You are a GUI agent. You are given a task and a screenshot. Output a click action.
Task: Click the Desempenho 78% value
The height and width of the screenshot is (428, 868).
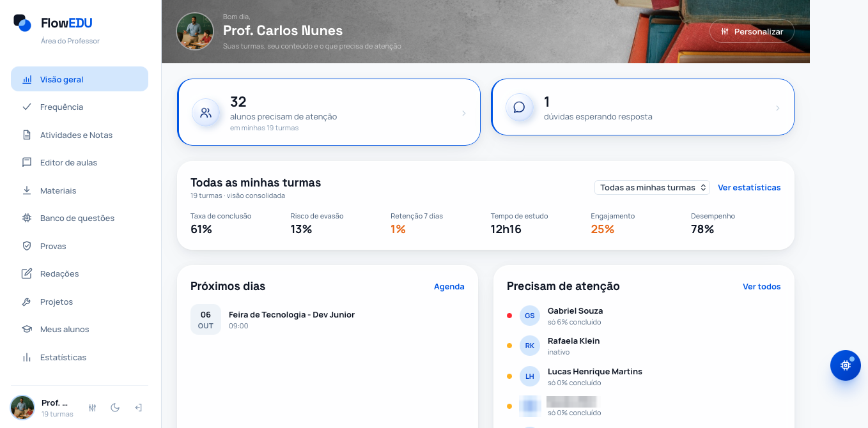pyautogui.click(x=702, y=229)
